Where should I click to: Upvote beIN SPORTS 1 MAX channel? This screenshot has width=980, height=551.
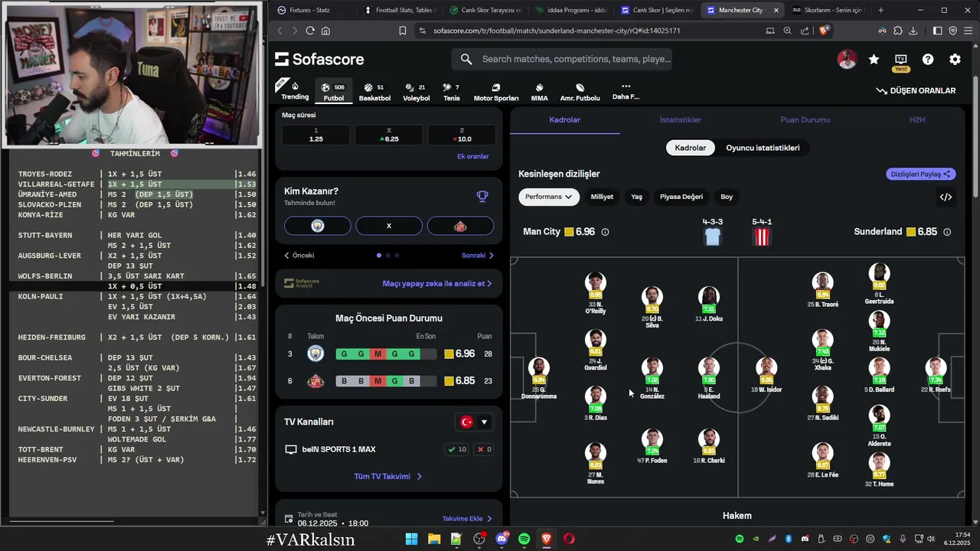[457, 449]
